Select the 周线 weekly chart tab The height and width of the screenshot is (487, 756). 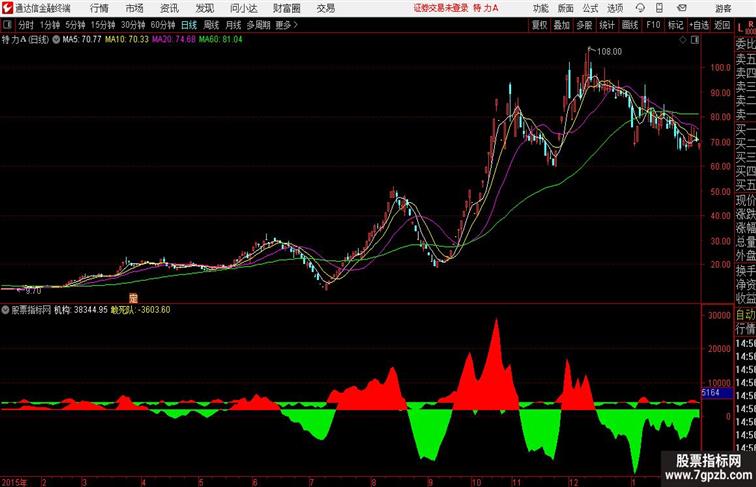pos(211,25)
